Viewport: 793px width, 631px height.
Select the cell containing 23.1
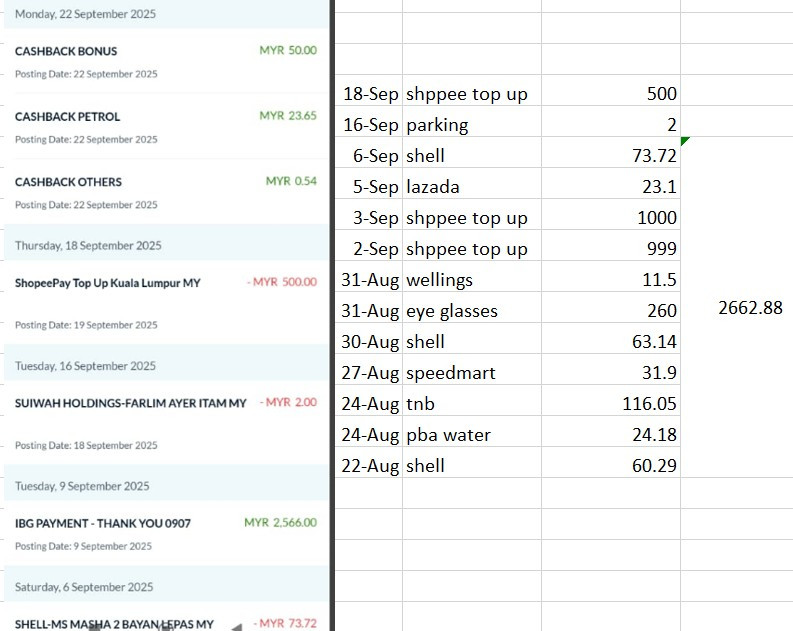(611, 184)
